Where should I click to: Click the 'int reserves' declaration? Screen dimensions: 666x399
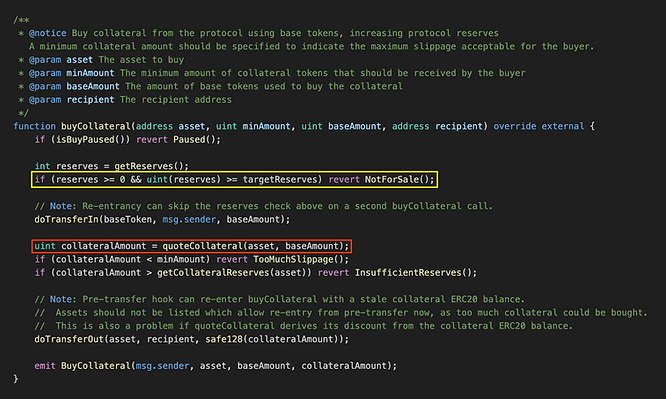coord(111,166)
